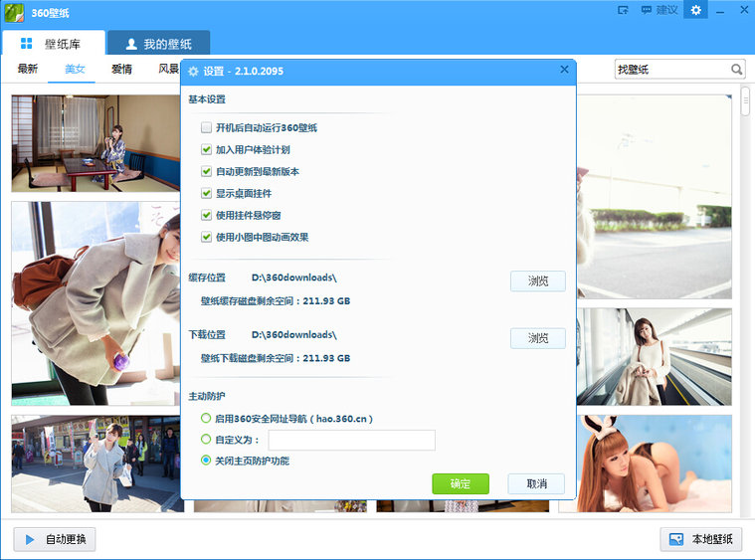
Task: Toggle 自动更新到最新版本 checkbox
Action: tap(206, 171)
